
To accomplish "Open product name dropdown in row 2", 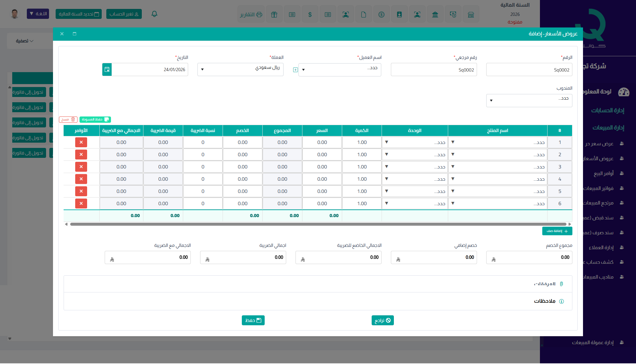I will pyautogui.click(x=498, y=155).
